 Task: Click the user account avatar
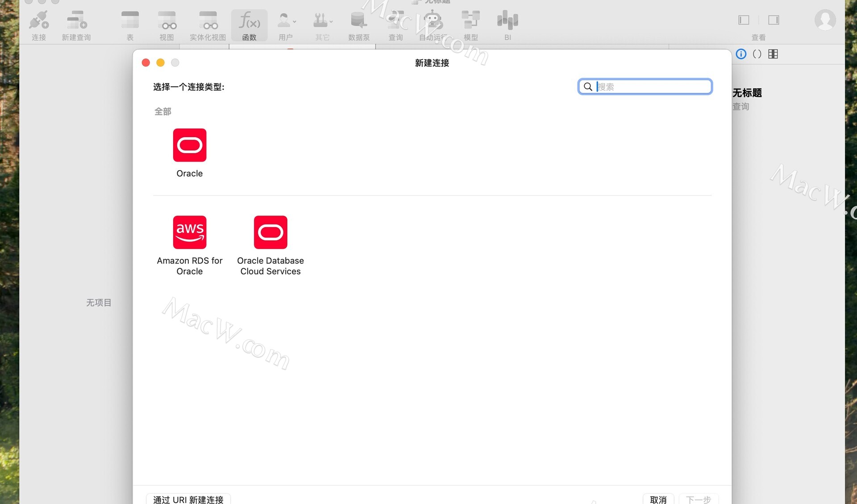825,20
